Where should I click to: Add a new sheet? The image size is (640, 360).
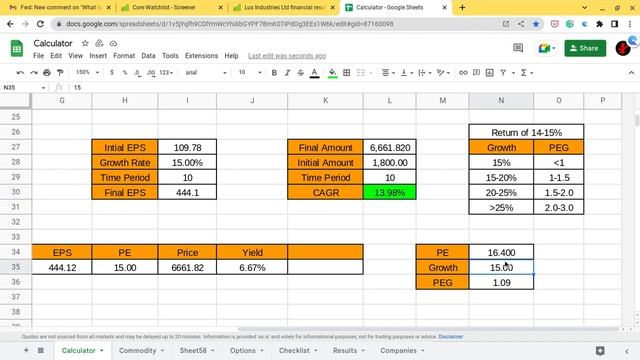tap(26, 350)
